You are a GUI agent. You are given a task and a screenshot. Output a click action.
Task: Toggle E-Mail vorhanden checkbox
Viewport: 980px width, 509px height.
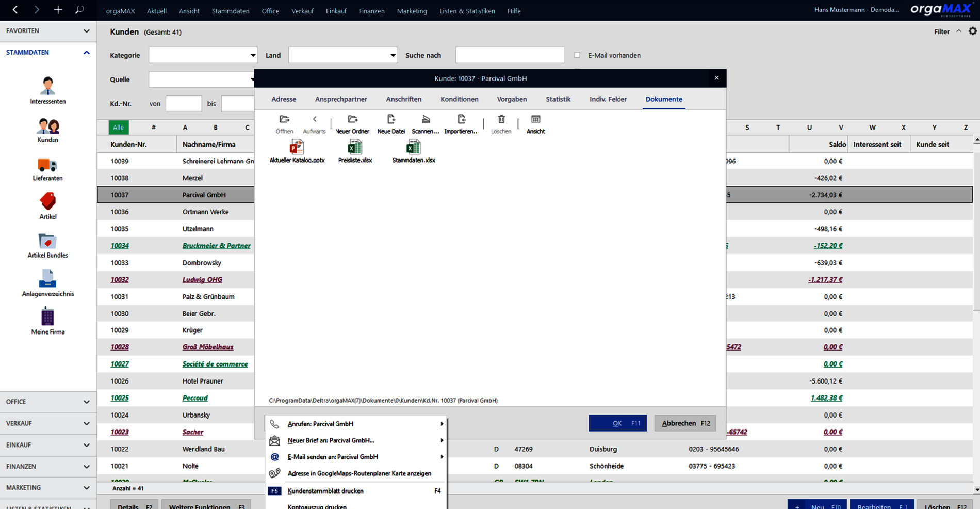click(x=577, y=55)
